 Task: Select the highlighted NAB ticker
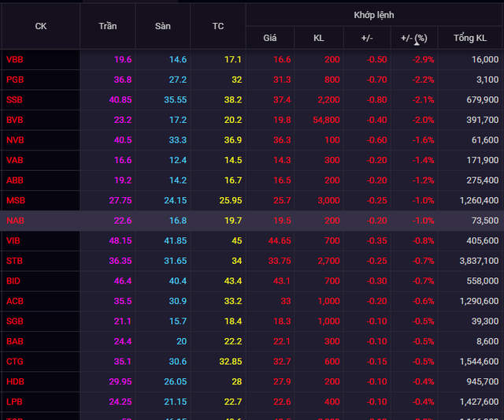[15, 221]
